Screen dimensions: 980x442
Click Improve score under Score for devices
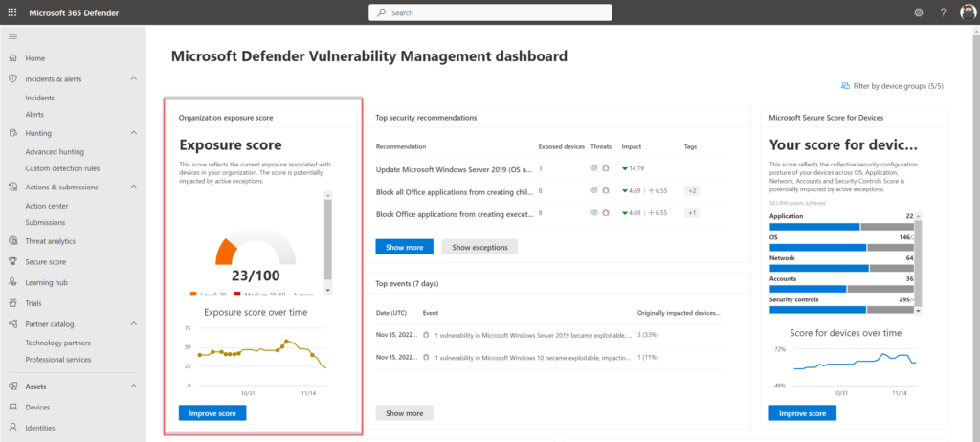click(803, 413)
